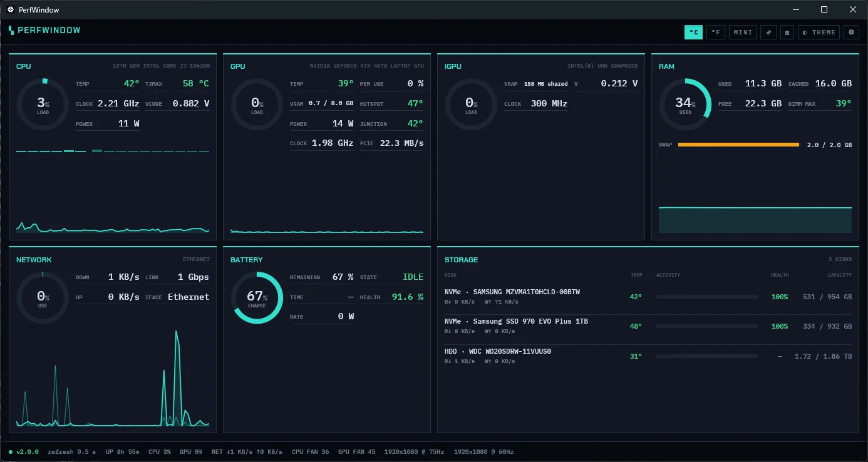Click the SAMSUNG MZVMA1T0HCLD activity bar
868x462 pixels.
coord(706,297)
